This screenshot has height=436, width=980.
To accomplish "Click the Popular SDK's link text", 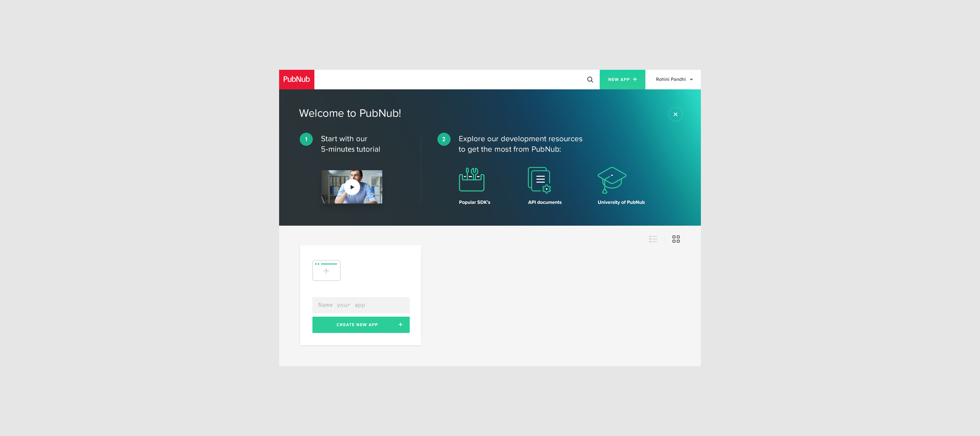I will 474,202.
